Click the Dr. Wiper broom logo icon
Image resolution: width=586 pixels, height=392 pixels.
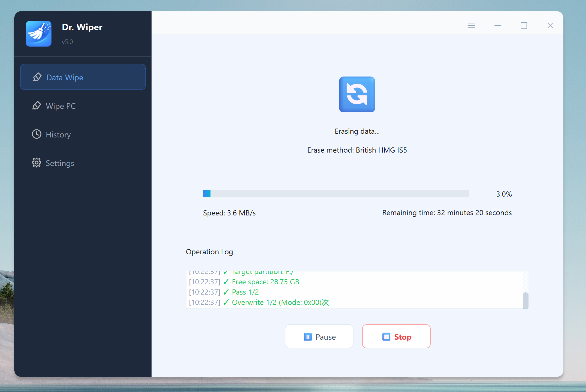(39, 33)
